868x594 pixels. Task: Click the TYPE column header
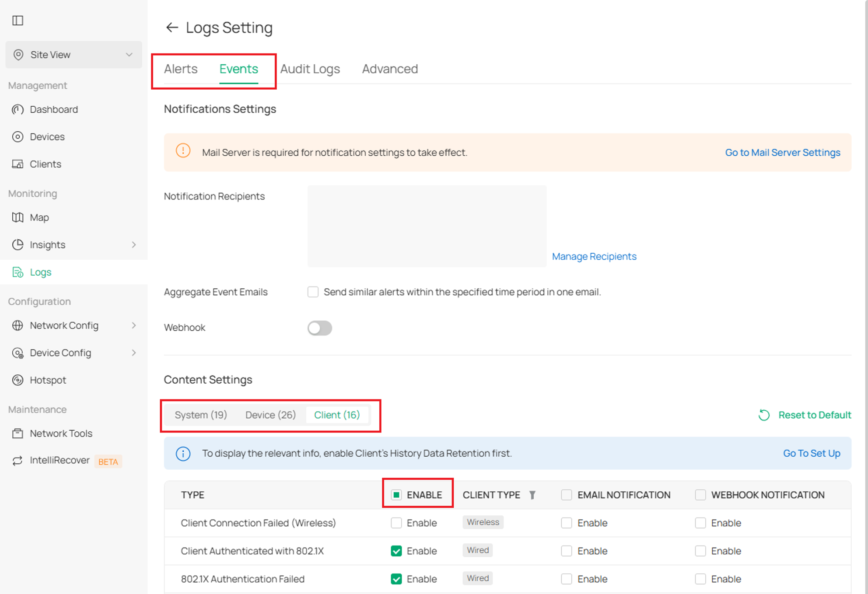tap(192, 495)
